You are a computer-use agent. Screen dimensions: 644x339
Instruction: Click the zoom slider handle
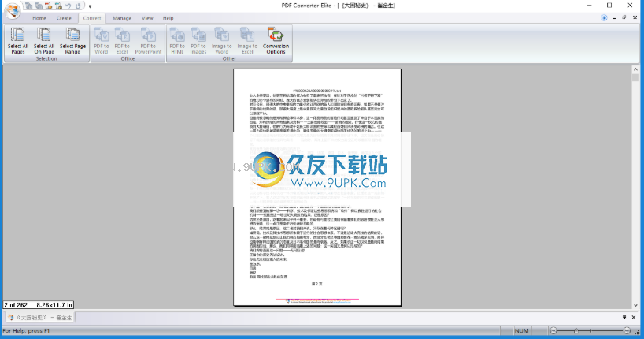pyautogui.click(x=576, y=331)
